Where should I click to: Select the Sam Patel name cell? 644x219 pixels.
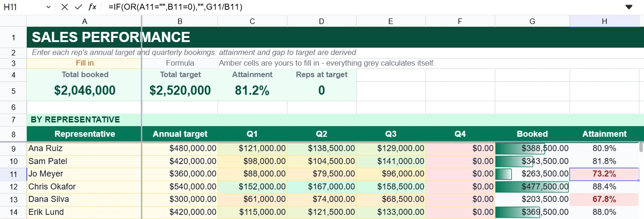pos(85,161)
